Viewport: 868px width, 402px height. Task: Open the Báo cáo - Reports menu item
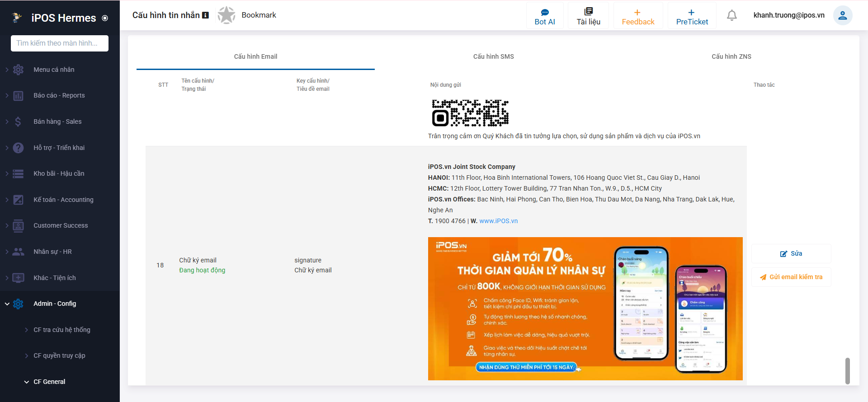60,95
